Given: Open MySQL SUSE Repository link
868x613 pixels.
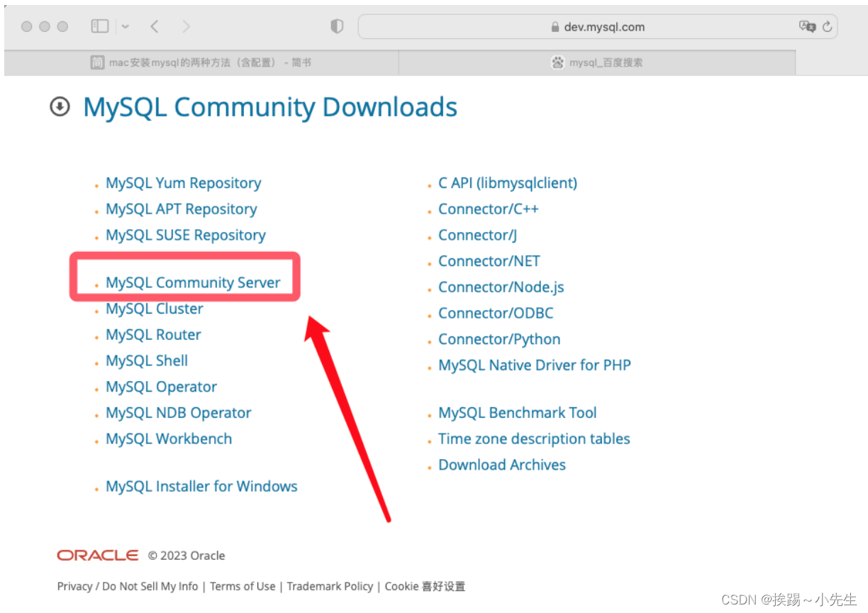Looking at the screenshot, I should pos(186,236).
